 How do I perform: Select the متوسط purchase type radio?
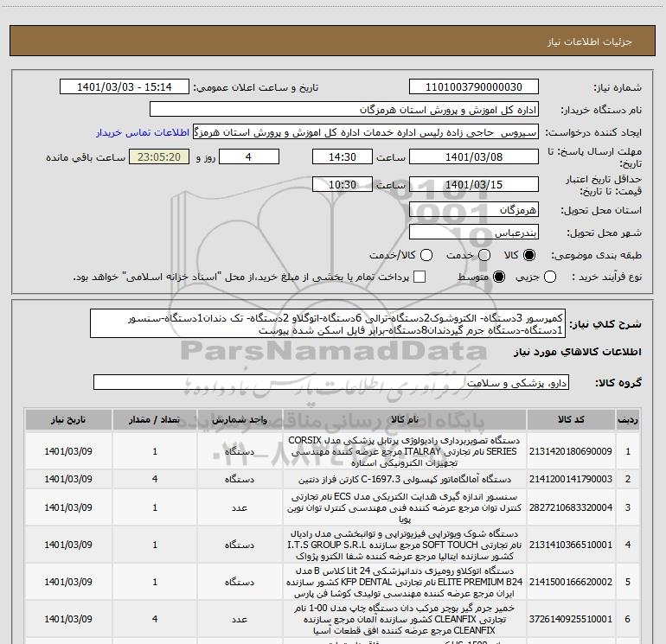pos(499,277)
